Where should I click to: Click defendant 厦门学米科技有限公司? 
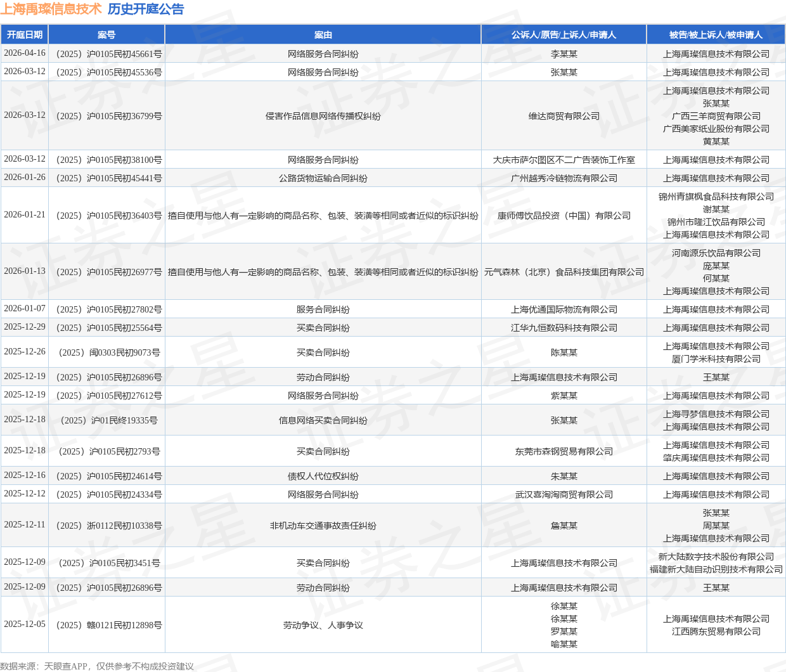[x=716, y=359]
